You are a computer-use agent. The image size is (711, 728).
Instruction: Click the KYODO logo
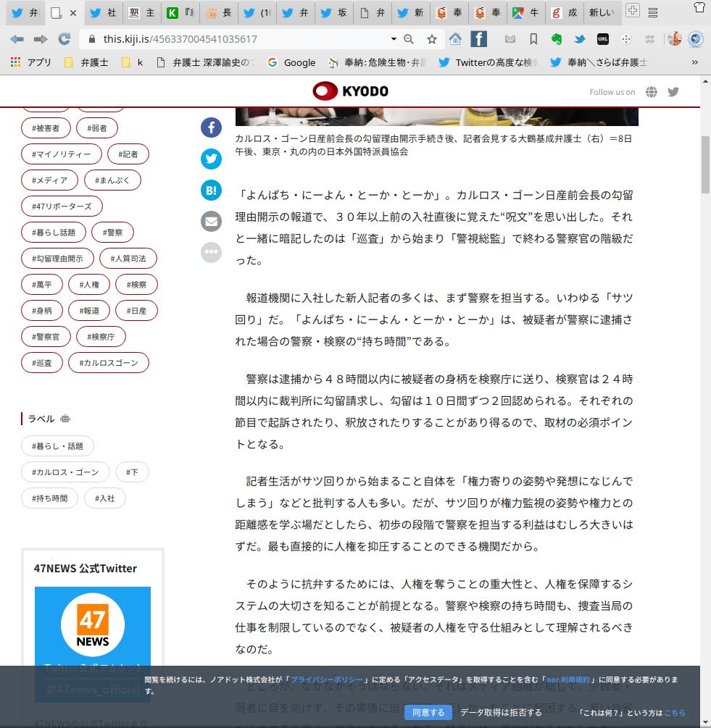(351, 91)
